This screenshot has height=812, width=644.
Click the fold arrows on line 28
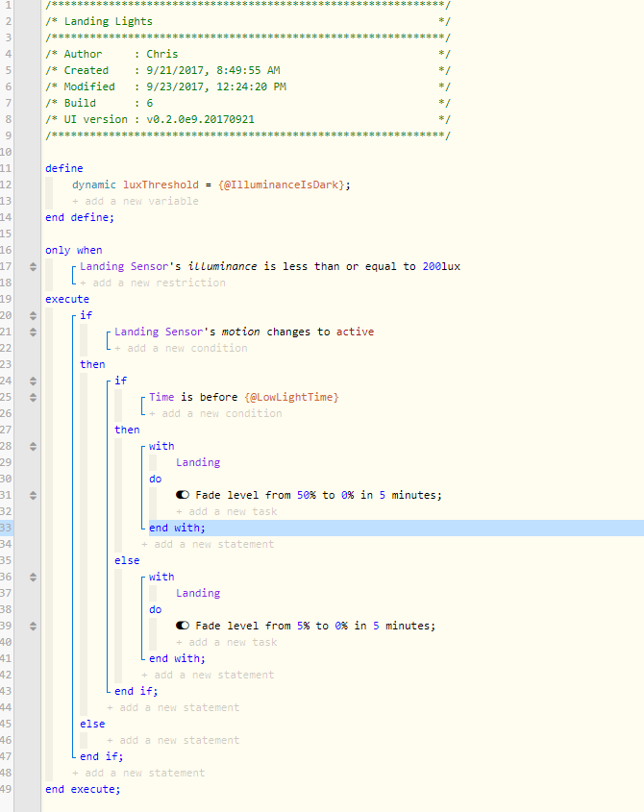pyautogui.click(x=33, y=447)
